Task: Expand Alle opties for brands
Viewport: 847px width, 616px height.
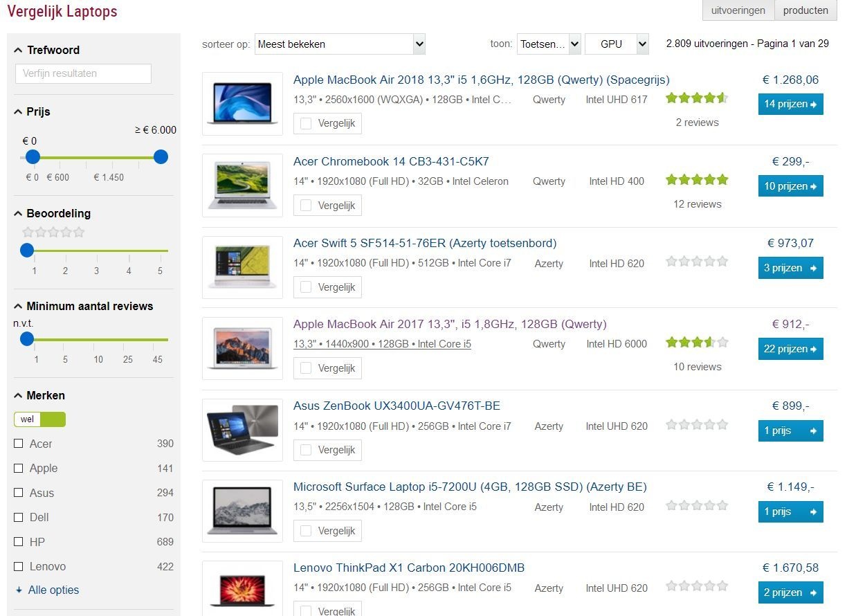Action: pyautogui.click(x=47, y=590)
